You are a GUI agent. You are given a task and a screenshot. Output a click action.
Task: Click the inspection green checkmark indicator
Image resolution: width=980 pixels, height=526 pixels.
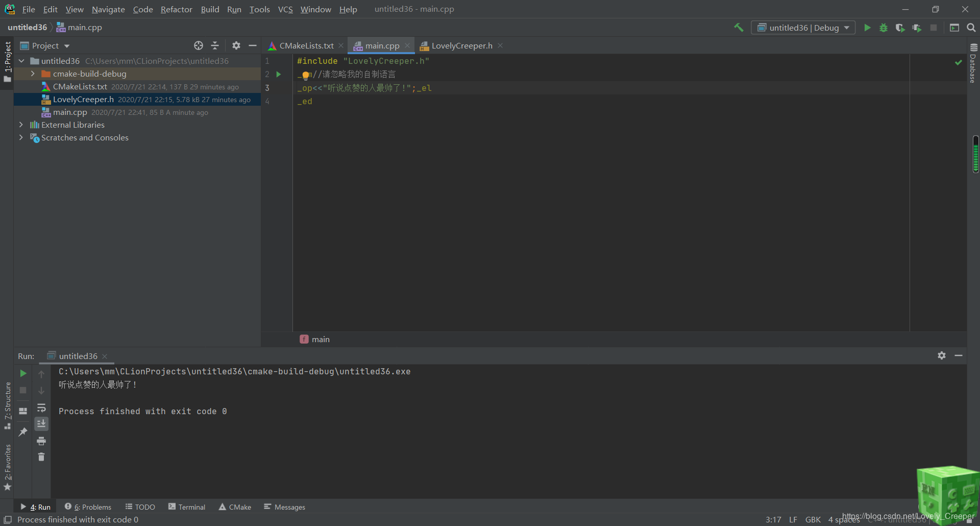pyautogui.click(x=959, y=62)
